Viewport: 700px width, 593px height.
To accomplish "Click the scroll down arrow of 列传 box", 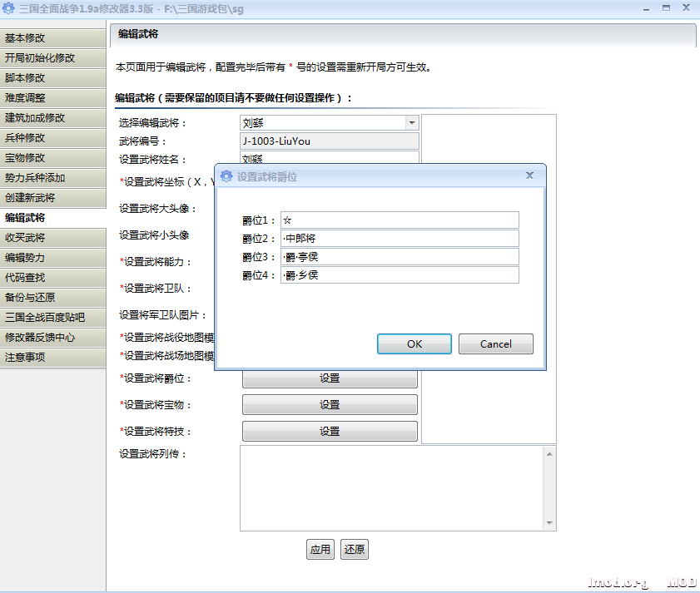I will point(549,523).
